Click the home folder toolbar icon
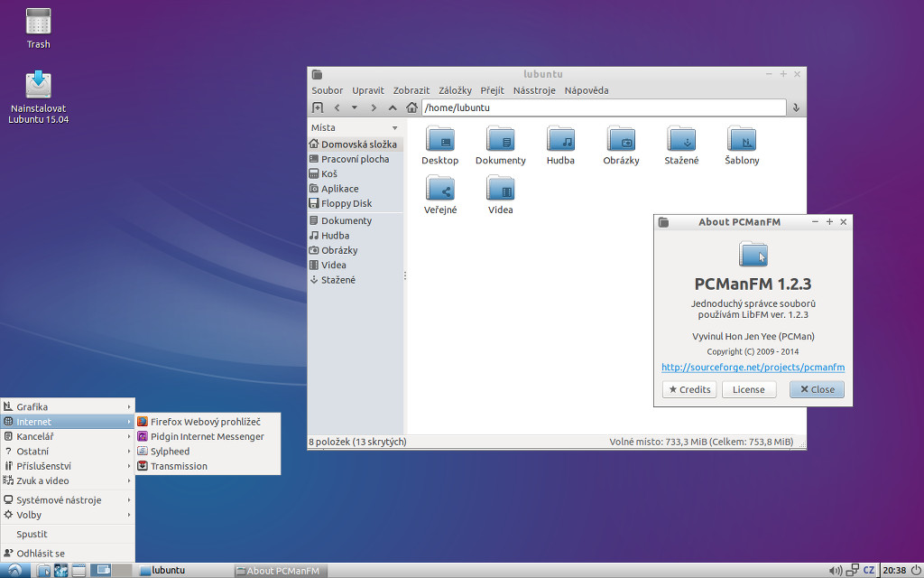Viewport: 924px width, 578px height. [x=411, y=107]
